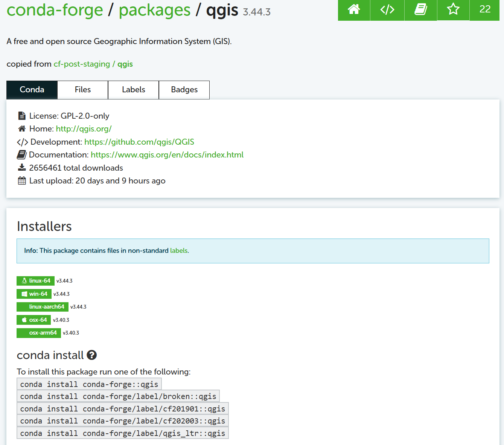Click the 'License: GPL-2.0-only' text

coord(69,116)
